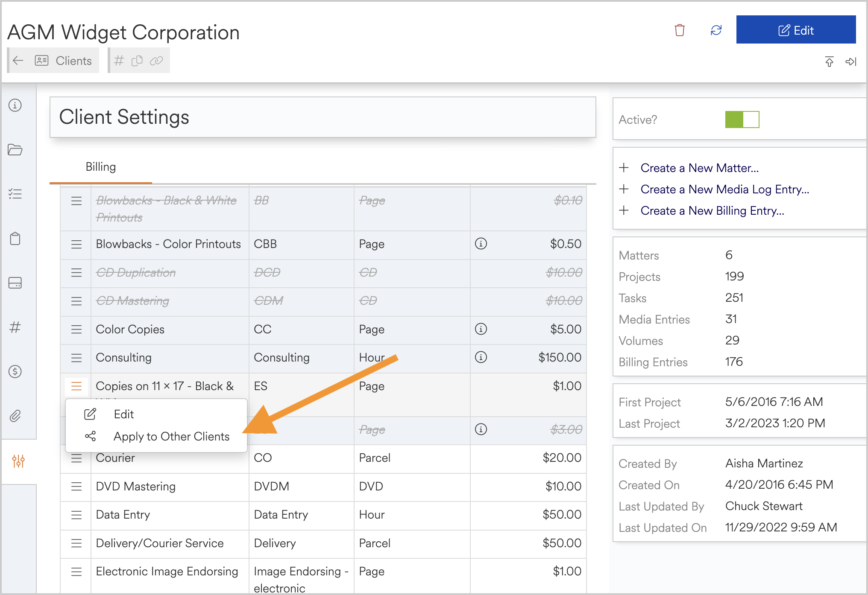The height and width of the screenshot is (595, 868).
Task: Click the plus icon beside Create a New Billing Entry
Action: pos(624,210)
